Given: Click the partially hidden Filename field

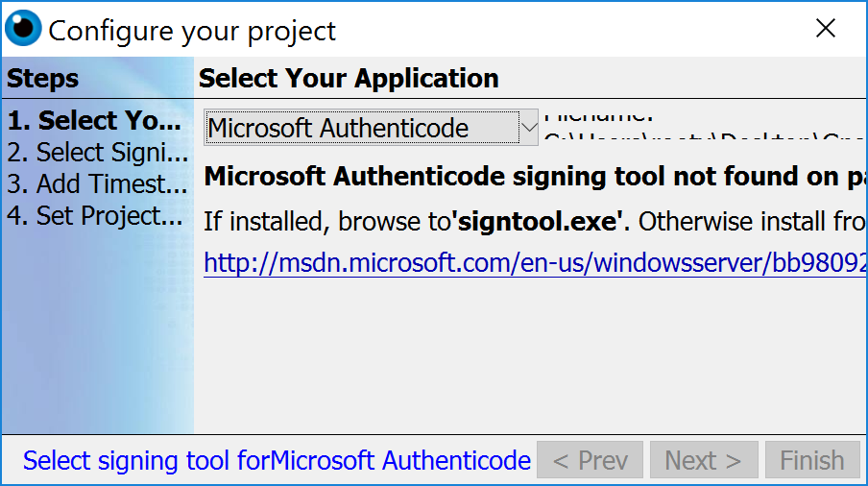Looking at the screenshot, I should coord(703,127).
